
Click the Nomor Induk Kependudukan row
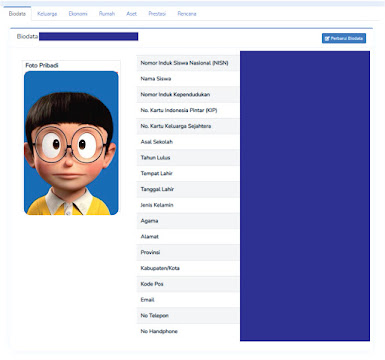[188, 94]
